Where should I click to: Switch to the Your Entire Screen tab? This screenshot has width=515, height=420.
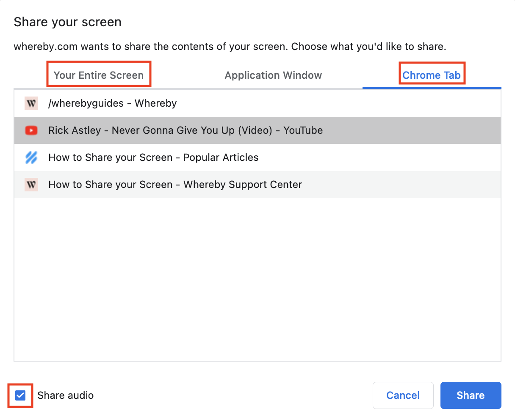coord(99,75)
